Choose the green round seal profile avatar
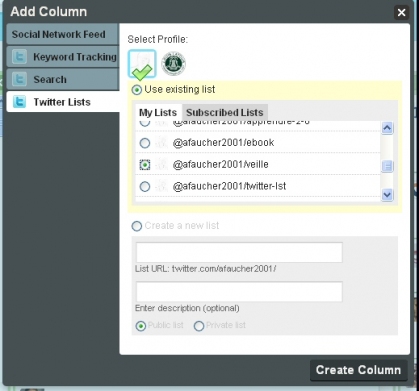Viewport: 419px width, 391px height. (173, 63)
